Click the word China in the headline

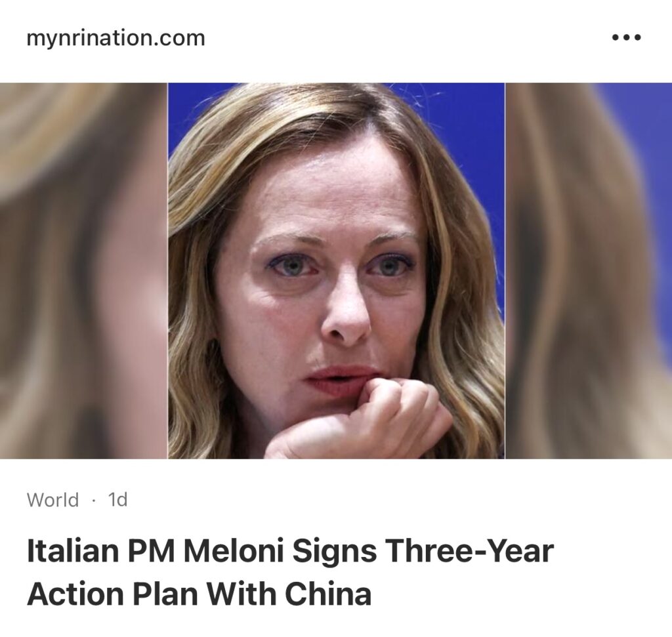(327, 594)
